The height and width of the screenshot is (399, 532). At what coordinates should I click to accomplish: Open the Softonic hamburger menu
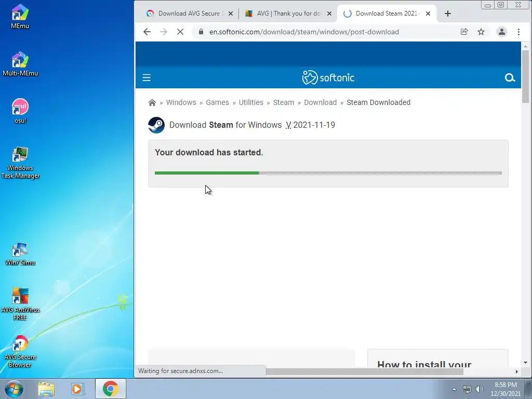147,78
